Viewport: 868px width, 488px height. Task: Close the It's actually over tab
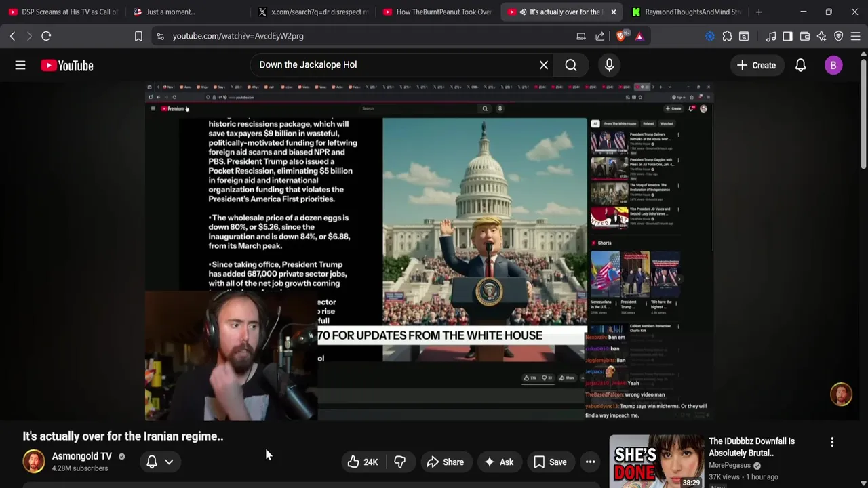tap(613, 12)
